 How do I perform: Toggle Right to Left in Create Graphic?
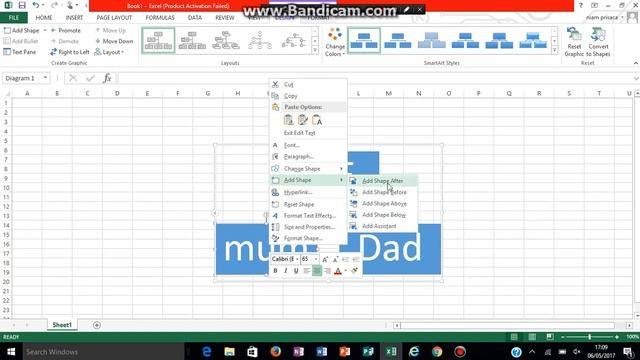tap(70, 52)
